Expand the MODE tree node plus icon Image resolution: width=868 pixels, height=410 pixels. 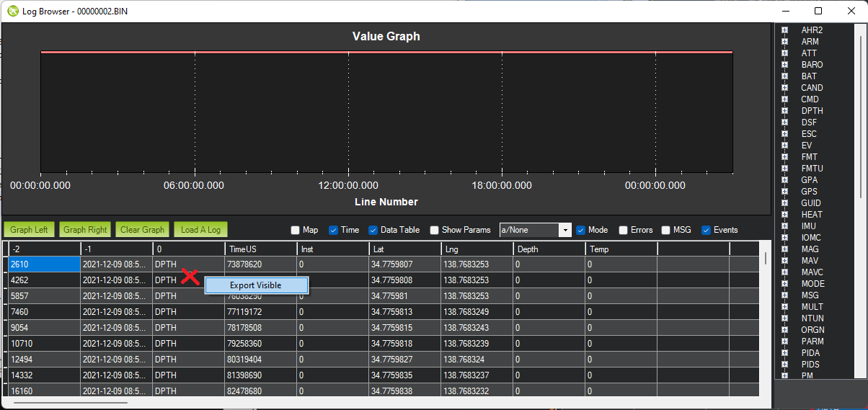tap(784, 284)
